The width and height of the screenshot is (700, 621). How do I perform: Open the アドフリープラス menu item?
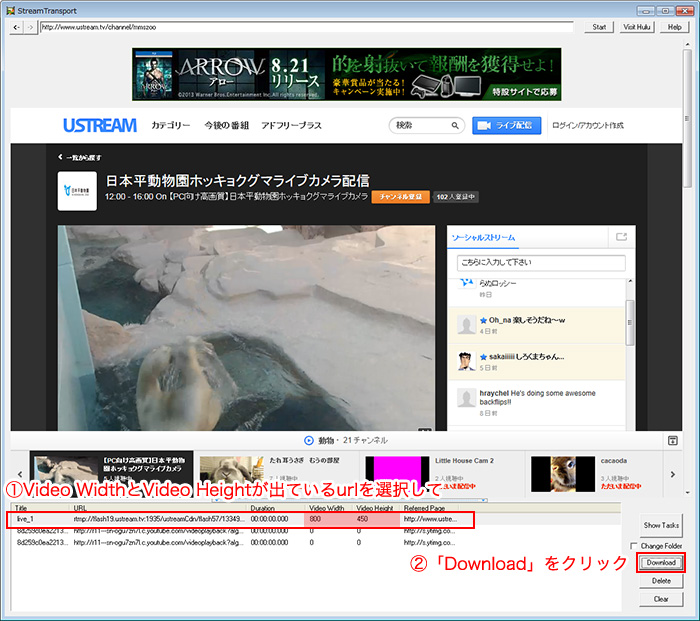(291, 125)
